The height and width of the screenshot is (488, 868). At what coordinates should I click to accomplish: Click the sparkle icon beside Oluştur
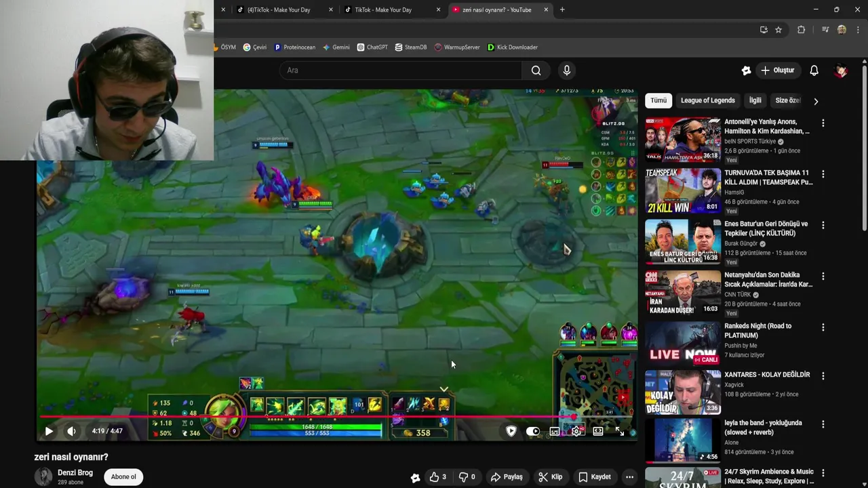[747, 70]
